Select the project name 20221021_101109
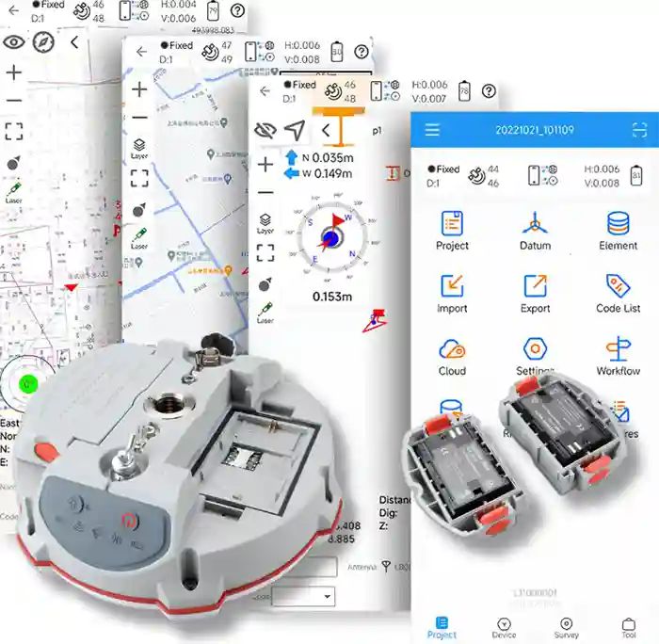The height and width of the screenshot is (644, 659). [534, 130]
